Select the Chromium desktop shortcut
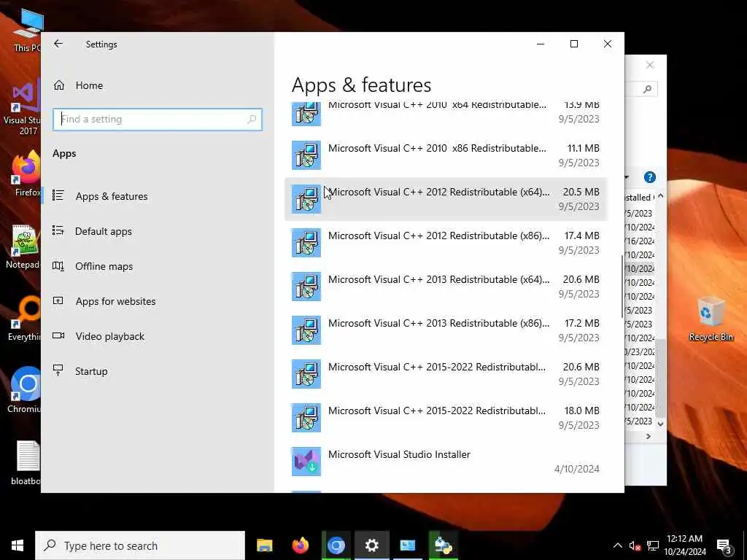 [x=25, y=389]
